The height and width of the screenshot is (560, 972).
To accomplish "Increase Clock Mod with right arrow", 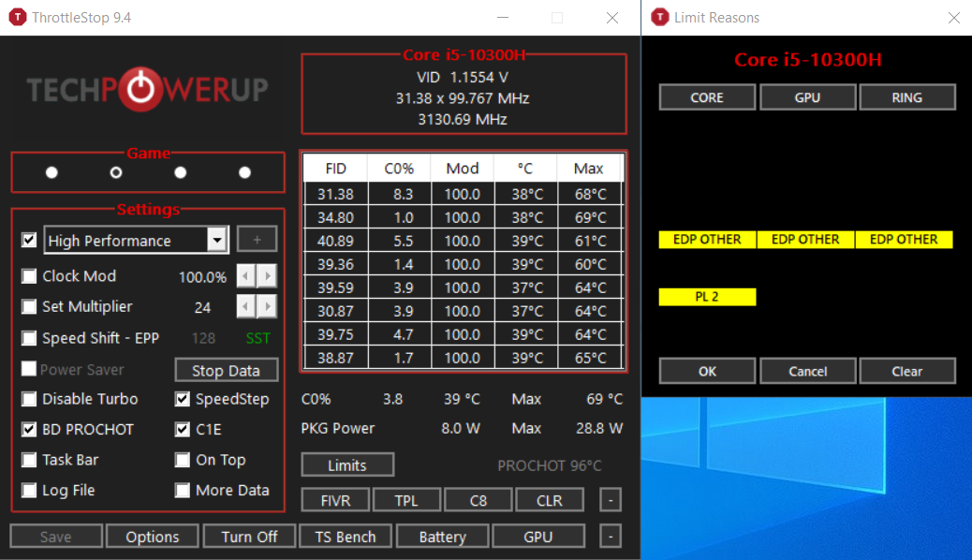I will click(267, 275).
